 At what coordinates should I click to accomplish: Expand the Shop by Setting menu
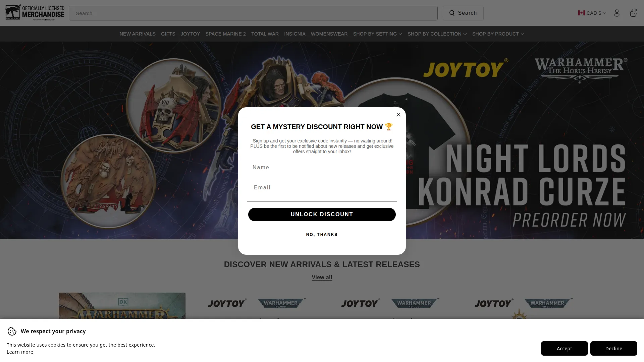(x=377, y=34)
